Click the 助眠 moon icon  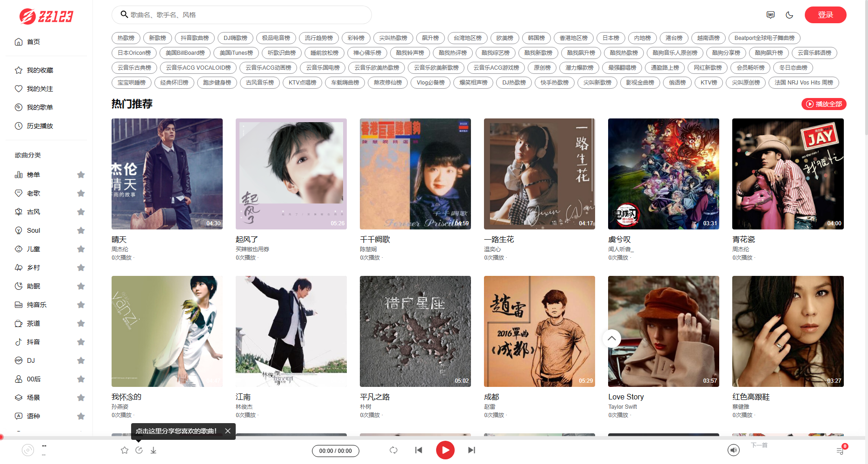(19, 286)
